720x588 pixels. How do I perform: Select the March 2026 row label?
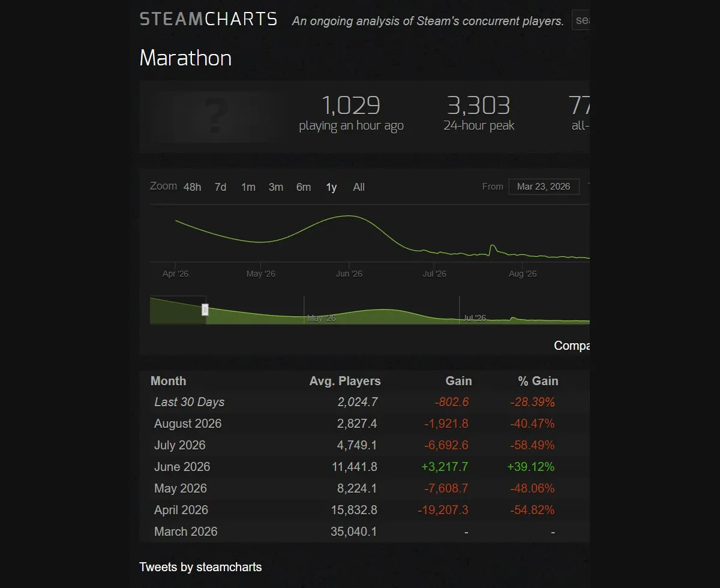(x=186, y=532)
